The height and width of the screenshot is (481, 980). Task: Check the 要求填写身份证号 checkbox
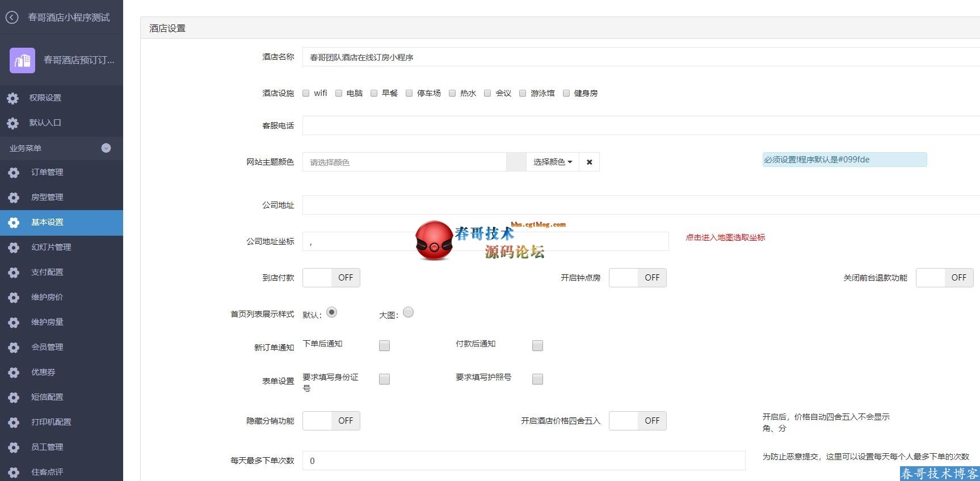coord(384,379)
